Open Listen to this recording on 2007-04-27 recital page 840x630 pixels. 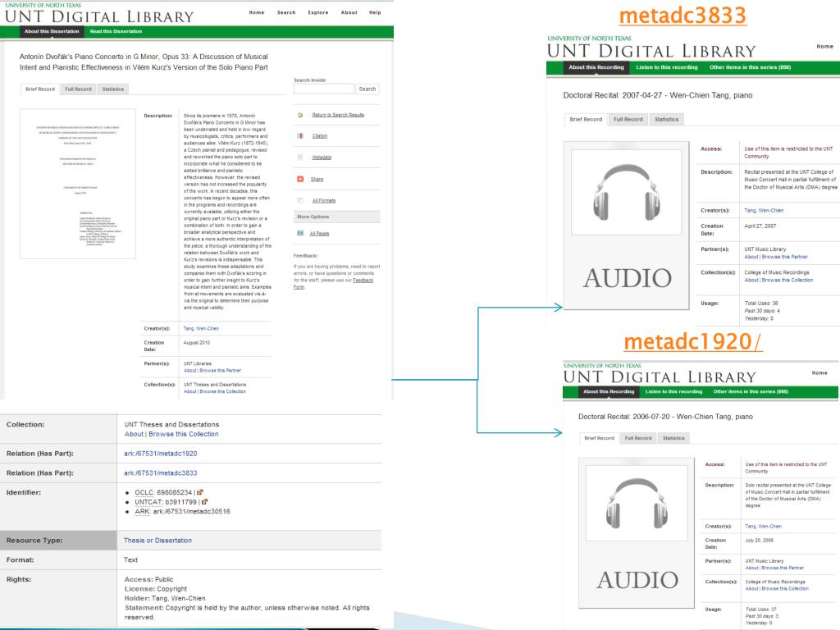coord(667,67)
